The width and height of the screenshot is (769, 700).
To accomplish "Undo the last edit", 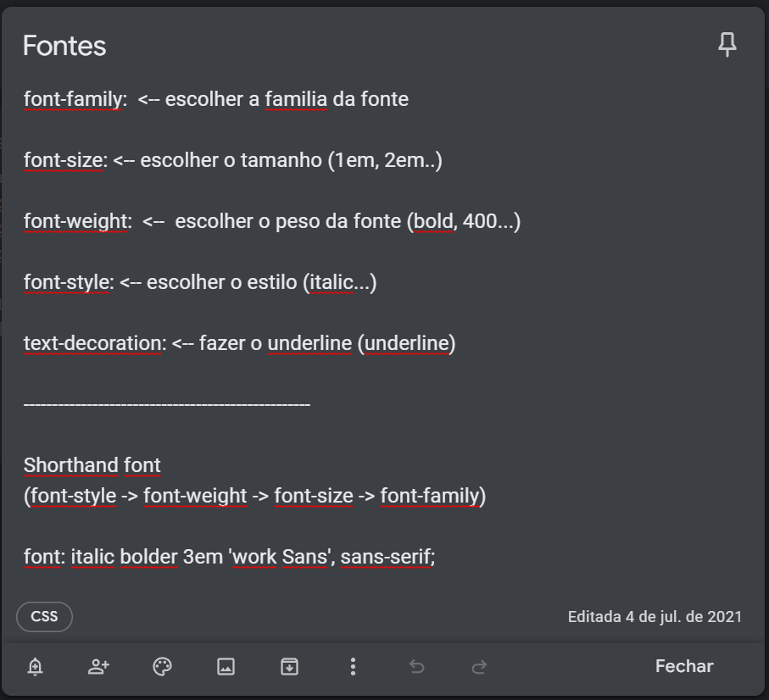I will [416, 667].
